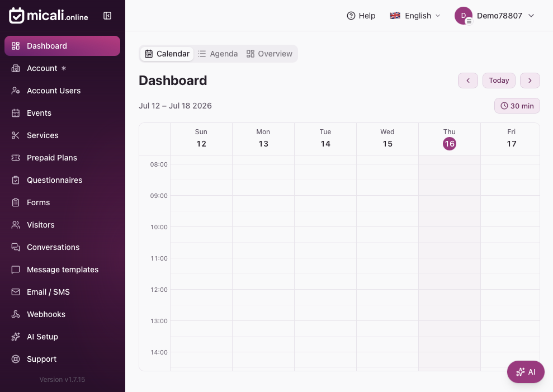Switch to the Calendar tab
This screenshot has height=392, width=553.
[167, 54]
